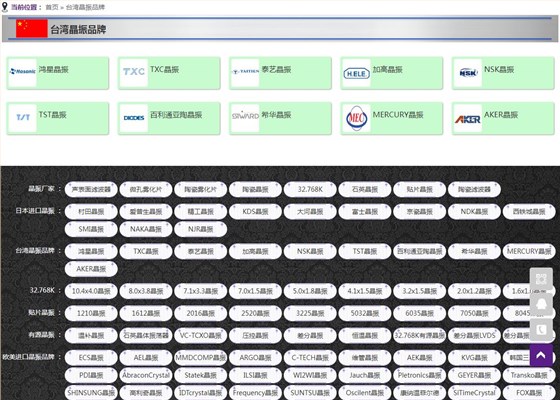Open ECS晶振 pill

click(91, 358)
